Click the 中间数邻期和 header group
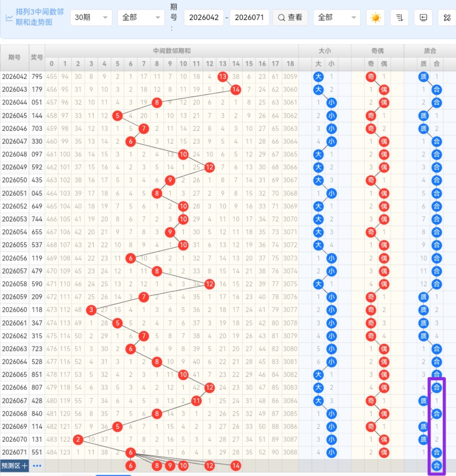This screenshot has width=456, height=476. pyautogui.click(x=172, y=51)
